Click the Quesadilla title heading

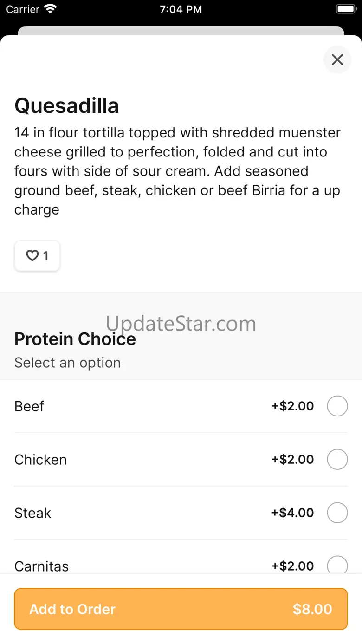[67, 106]
